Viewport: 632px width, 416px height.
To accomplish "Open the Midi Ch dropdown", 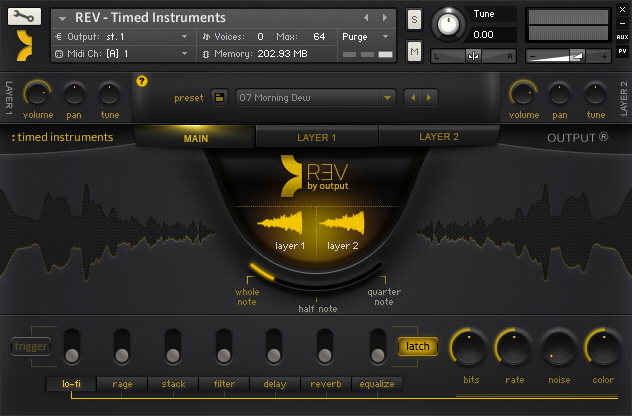I will tap(185, 54).
